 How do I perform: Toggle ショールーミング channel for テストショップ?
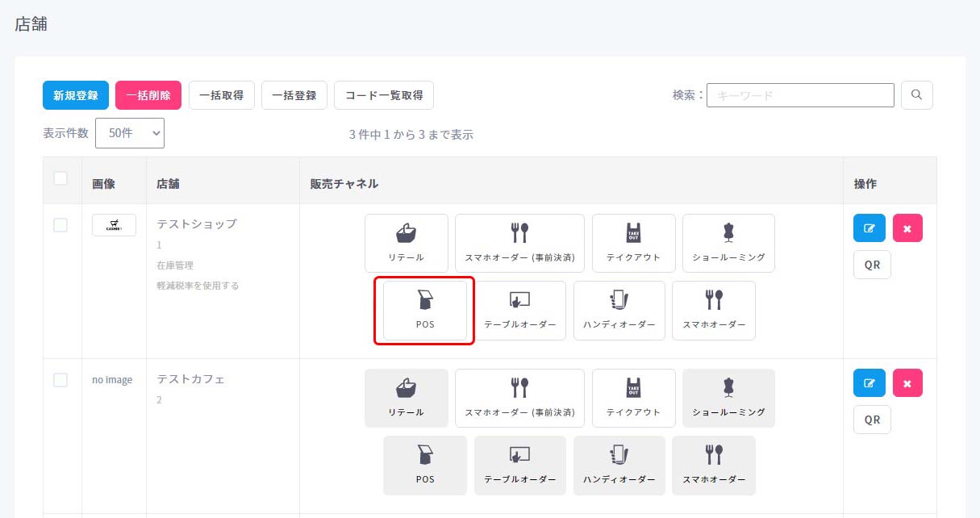[728, 243]
